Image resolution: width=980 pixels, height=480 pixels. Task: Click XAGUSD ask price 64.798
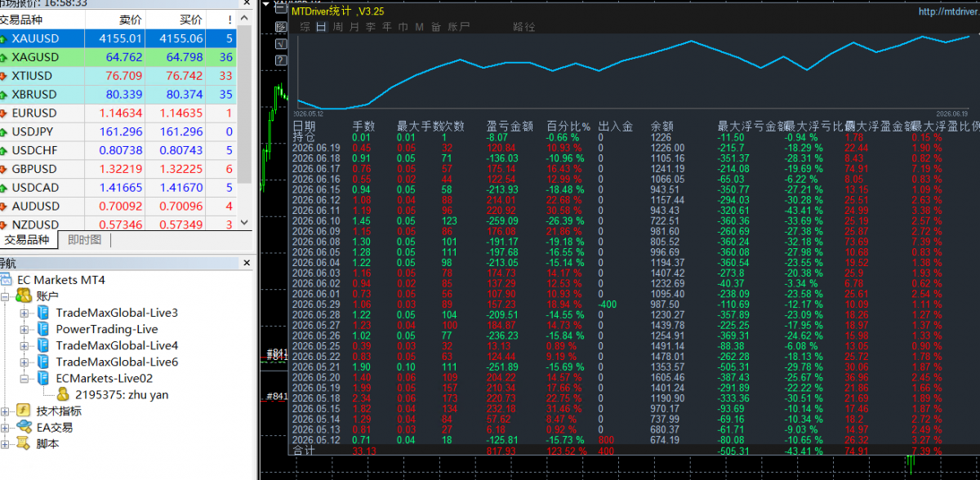click(x=184, y=57)
